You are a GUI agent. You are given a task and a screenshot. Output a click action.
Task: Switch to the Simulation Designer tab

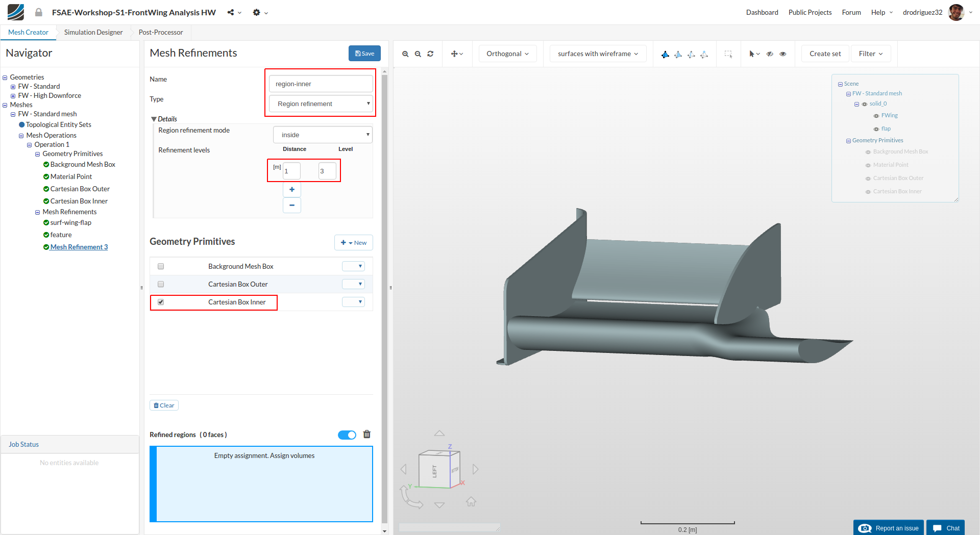pos(93,32)
